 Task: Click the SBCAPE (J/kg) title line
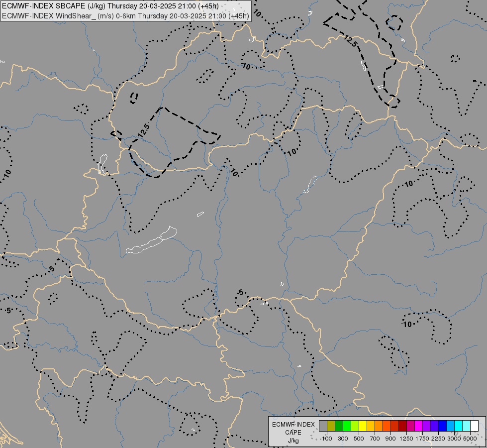pos(110,6)
